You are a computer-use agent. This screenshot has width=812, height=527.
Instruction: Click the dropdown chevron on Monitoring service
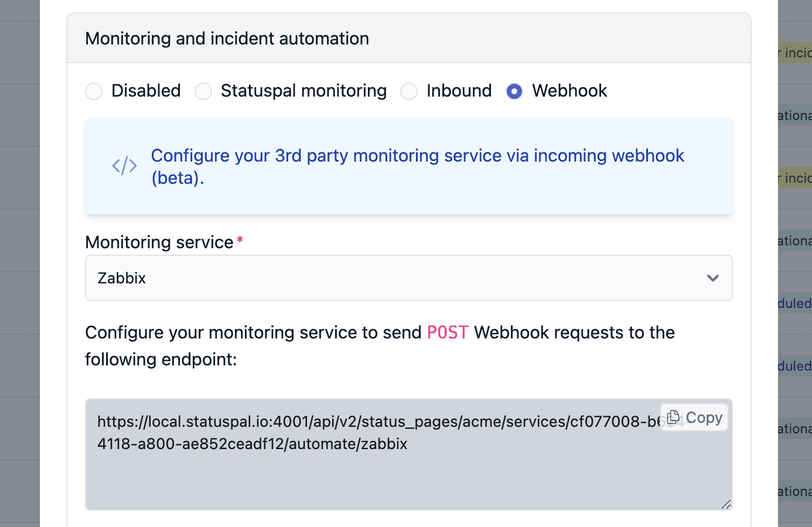click(x=713, y=278)
